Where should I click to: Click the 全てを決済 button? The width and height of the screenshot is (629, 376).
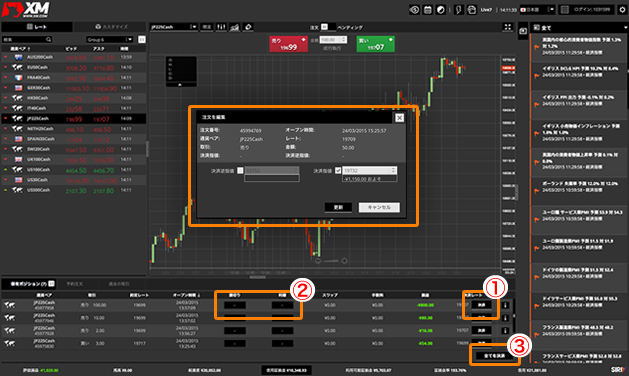(x=494, y=356)
